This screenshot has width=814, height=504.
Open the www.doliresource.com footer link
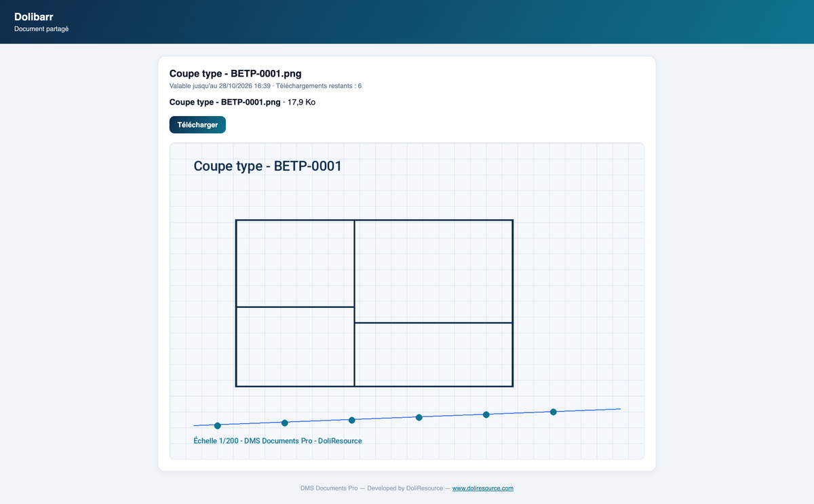[483, 488]
